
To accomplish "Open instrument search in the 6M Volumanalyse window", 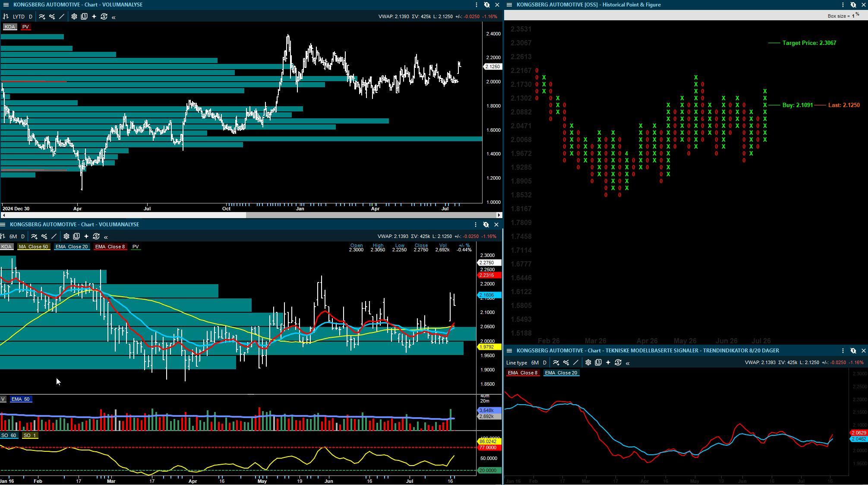I will (486, 225).
